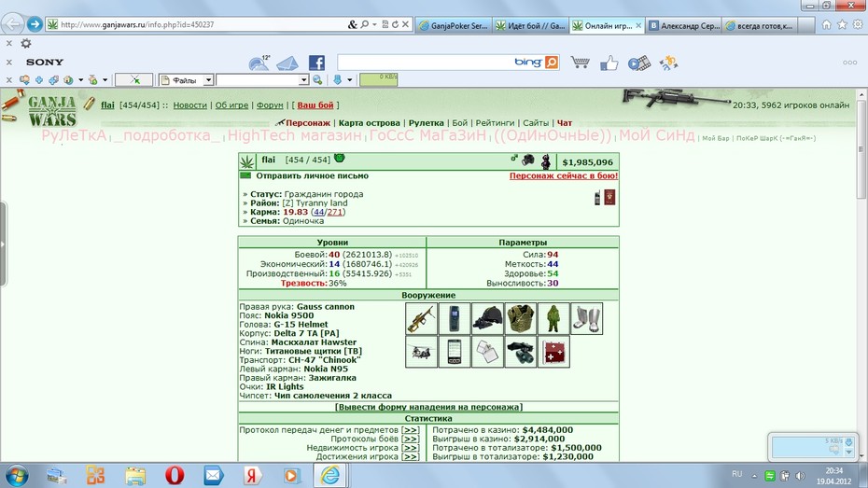
Task: Click the Персонаж сейчас в бою link
Action: click(564, 176)
